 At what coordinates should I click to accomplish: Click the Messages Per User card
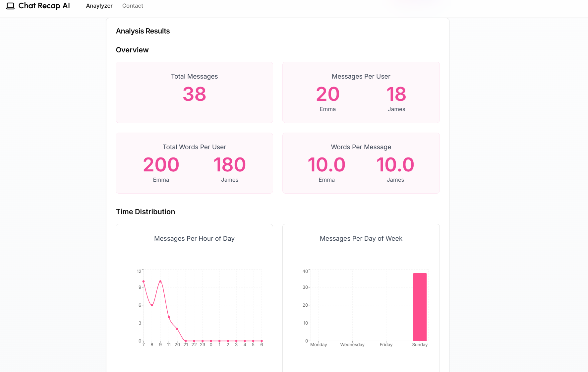click(361, 92)
